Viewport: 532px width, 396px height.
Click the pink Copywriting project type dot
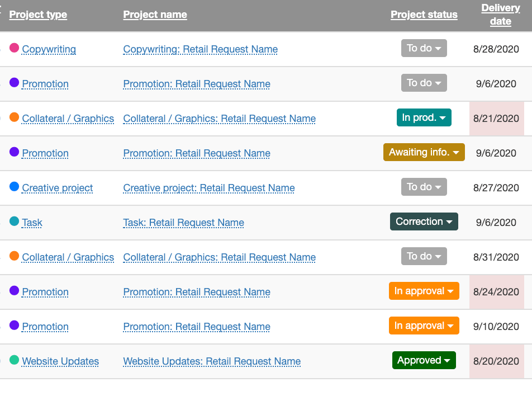pos(15,49)
